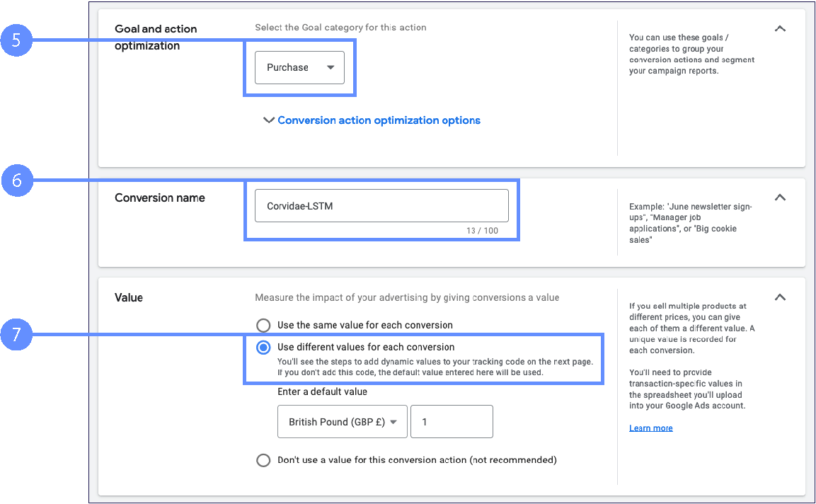Click the step 7 annotation marker

click(x=16, y=334)
